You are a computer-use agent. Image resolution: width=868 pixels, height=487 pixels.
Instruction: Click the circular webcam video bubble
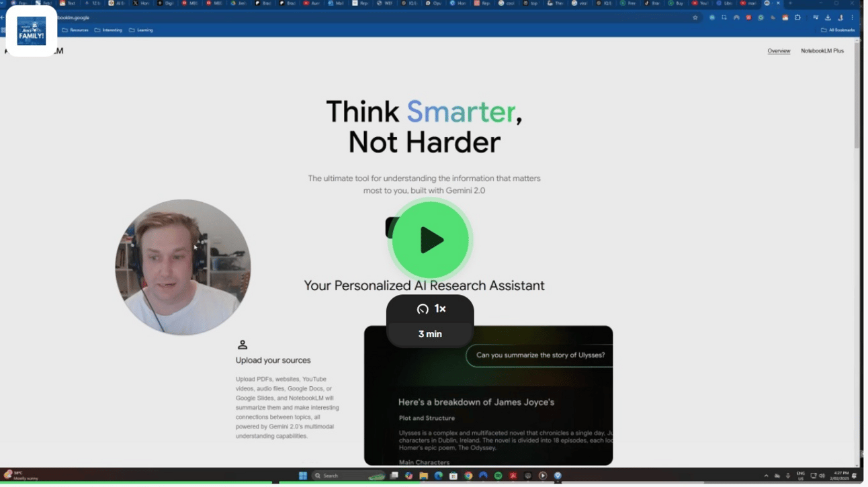[183, 267]
